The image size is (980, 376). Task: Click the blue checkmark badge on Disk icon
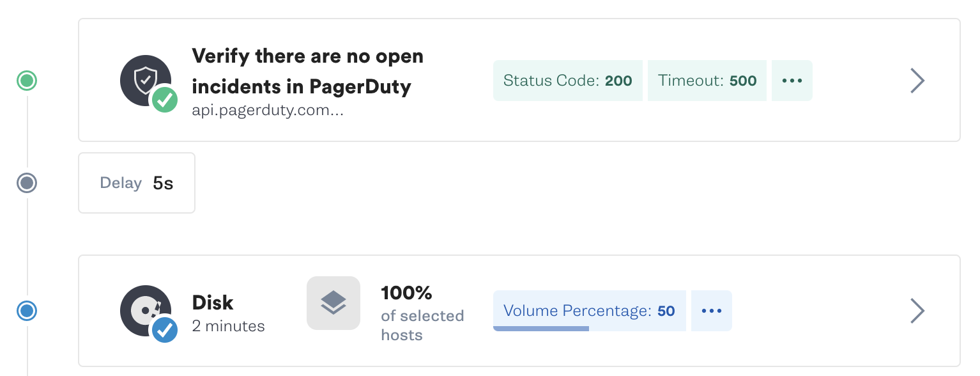click(x=165, y=330)
